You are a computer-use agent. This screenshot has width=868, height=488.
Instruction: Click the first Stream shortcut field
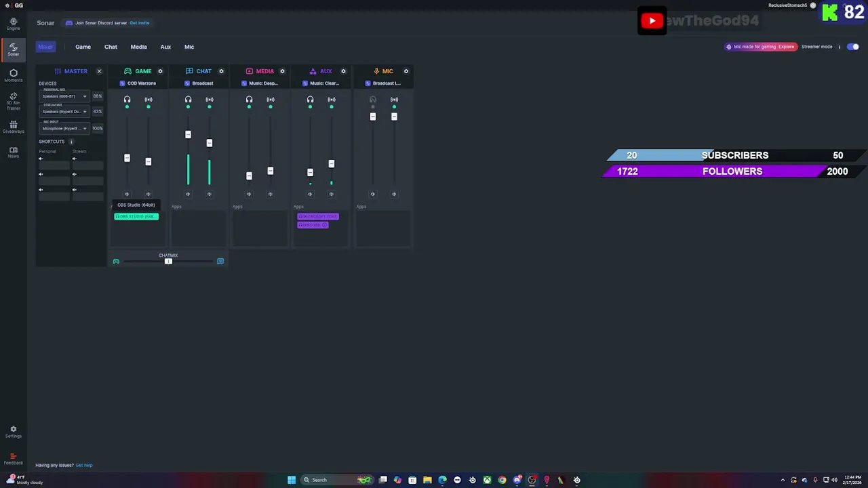pyautogui.click(x=88, y=165)
